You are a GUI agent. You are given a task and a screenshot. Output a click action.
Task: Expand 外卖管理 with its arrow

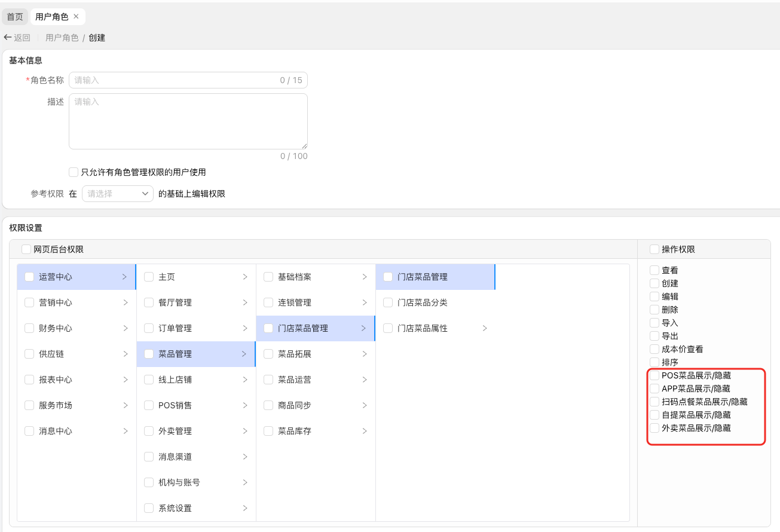(244, 431)
